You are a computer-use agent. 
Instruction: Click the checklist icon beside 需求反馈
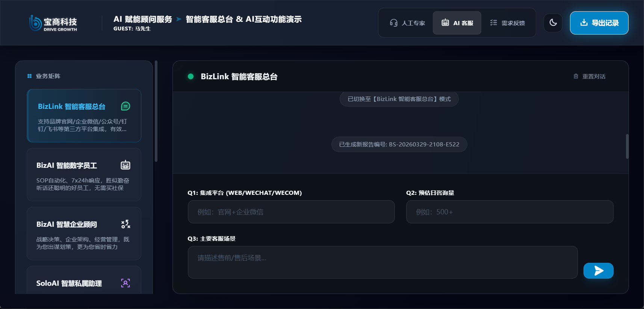493,23
